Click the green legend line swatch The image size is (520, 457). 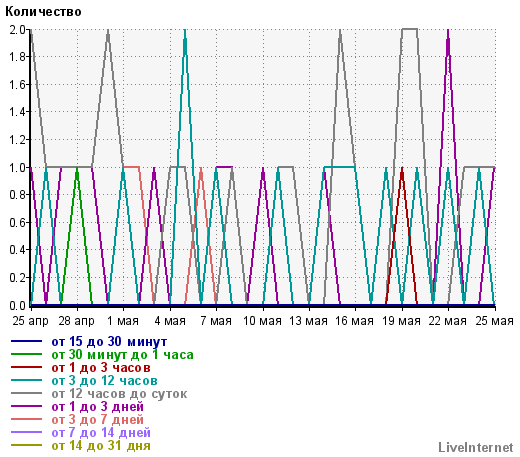(x=26, y=354)
